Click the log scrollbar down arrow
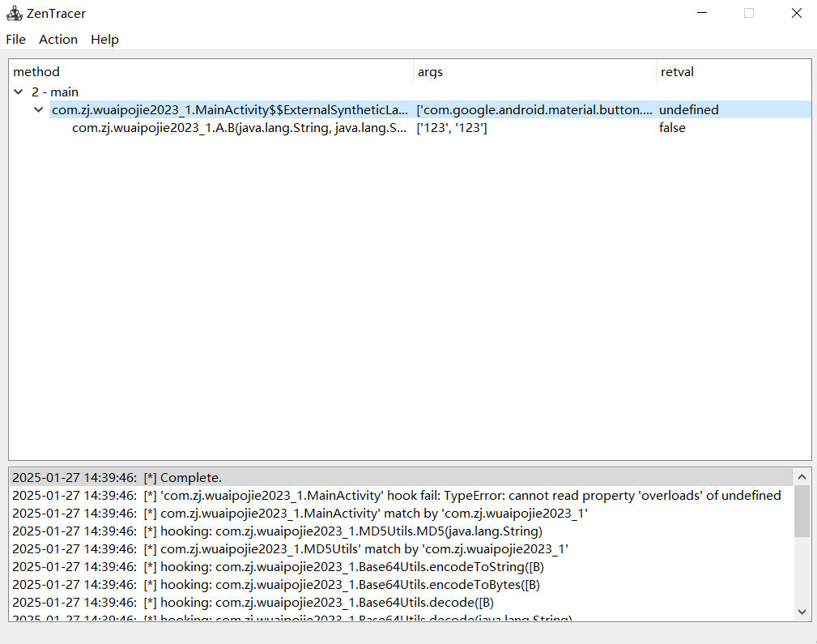 tap(802, 612)
